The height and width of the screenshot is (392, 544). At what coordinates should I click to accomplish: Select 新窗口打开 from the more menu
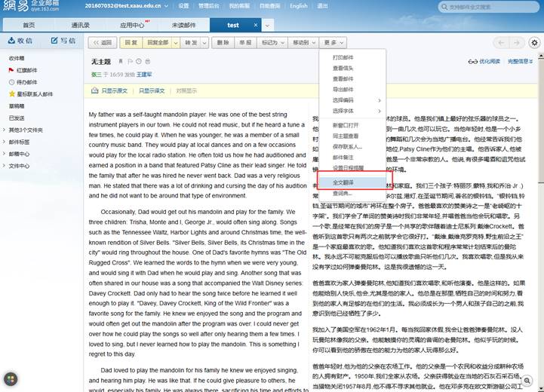[x=352, y=125]
